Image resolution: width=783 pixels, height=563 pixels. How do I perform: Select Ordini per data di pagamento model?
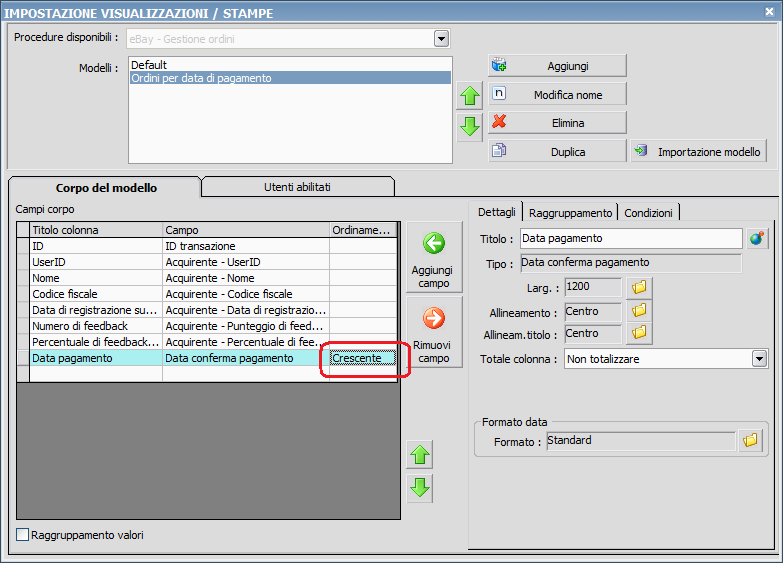(290, 78)
